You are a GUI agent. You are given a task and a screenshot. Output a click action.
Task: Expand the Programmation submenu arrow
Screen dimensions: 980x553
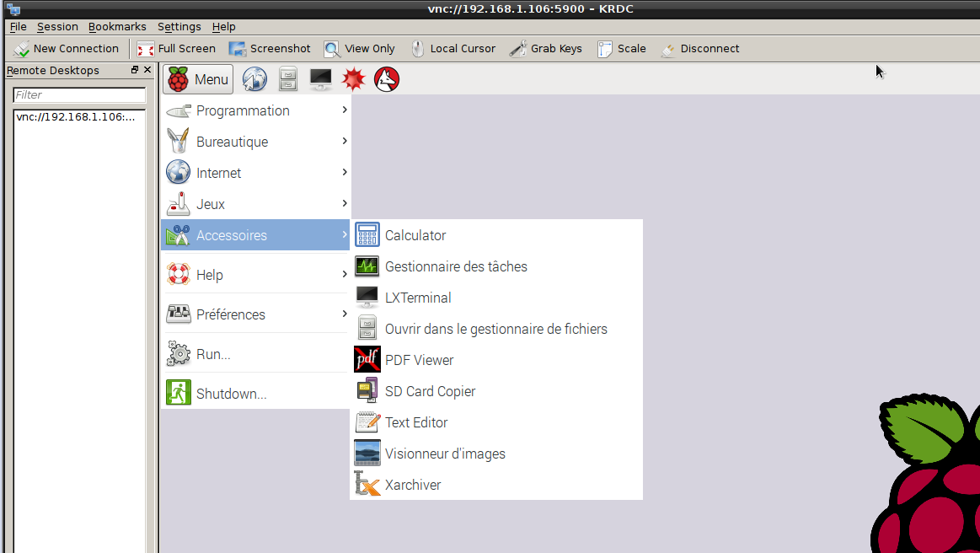(x=345, y=110)
